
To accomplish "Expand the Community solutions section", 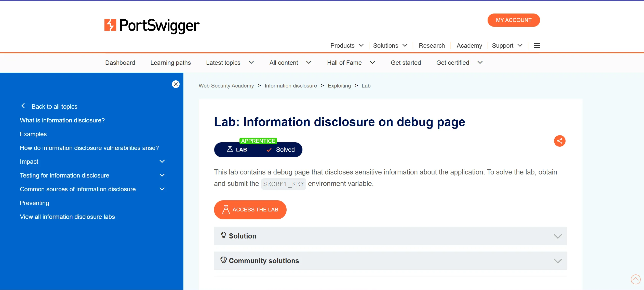I will pos(558,261).
